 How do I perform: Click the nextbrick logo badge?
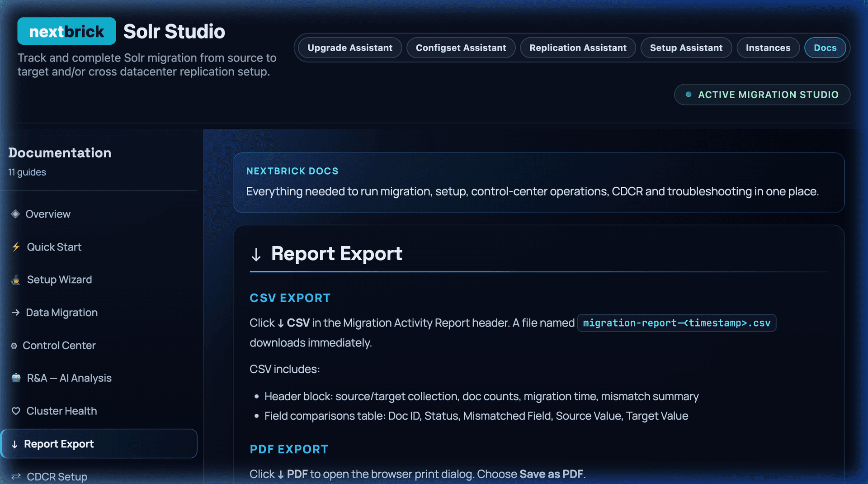click(x=66, y=31)
